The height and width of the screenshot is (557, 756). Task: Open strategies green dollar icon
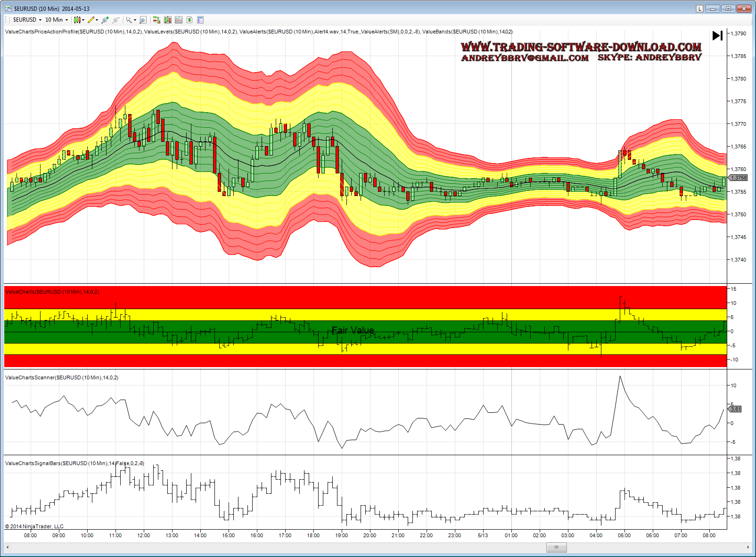(189, 20)
